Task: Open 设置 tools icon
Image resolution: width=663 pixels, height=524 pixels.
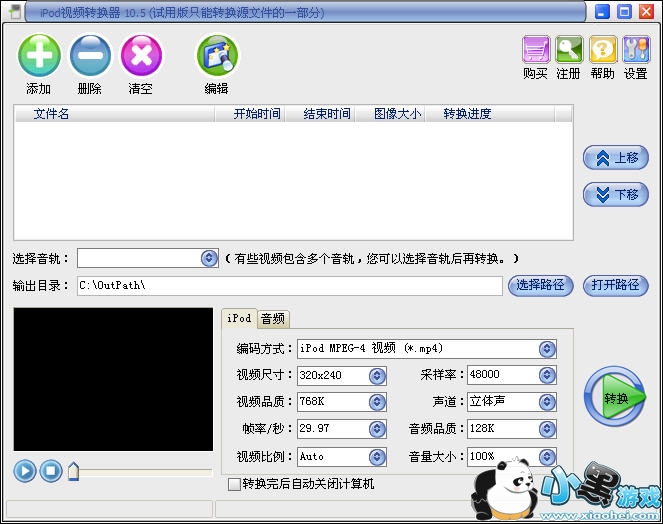Action: coord(636,49)
